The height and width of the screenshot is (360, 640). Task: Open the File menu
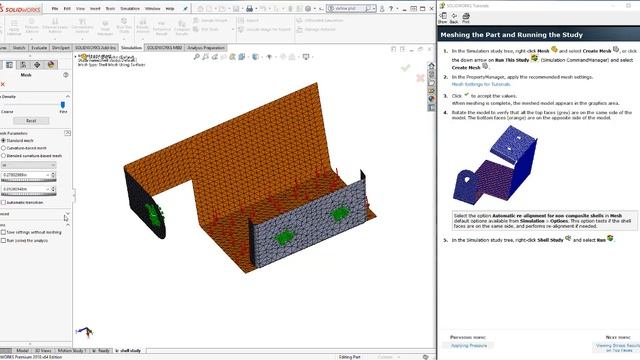coord(55,9)
